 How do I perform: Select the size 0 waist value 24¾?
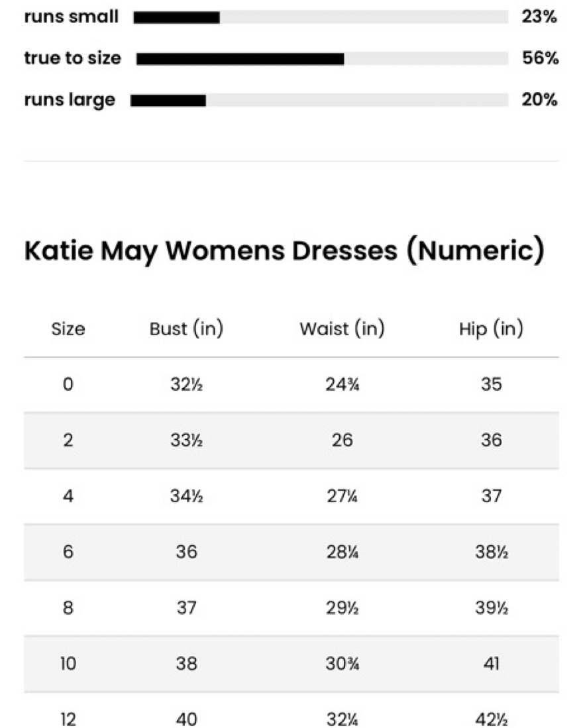tap(342, 384)
